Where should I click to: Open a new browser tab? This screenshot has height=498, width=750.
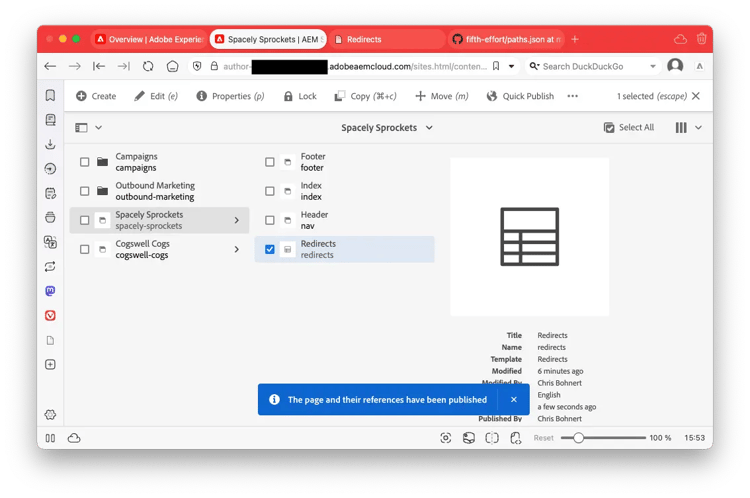click(x=575, y=39)
